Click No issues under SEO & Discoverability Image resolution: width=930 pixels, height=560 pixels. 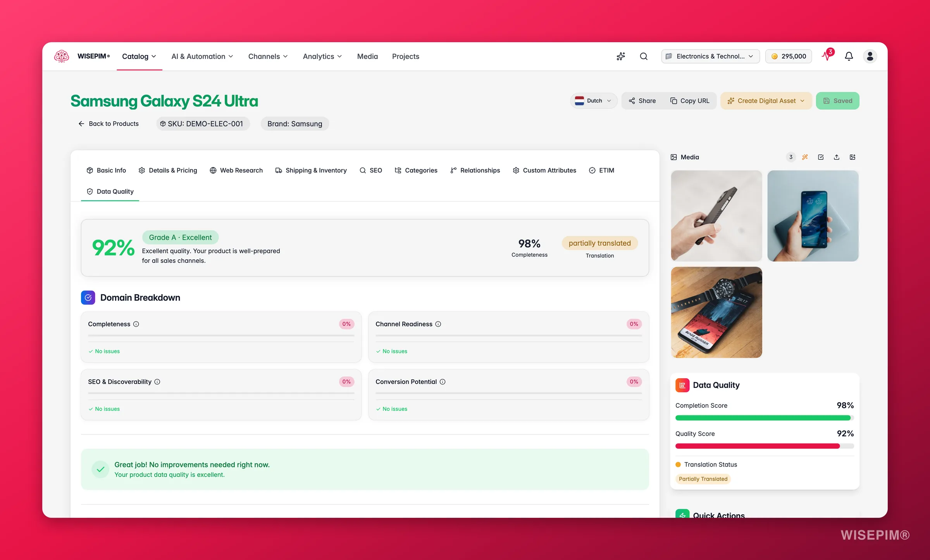click(104, 409)
